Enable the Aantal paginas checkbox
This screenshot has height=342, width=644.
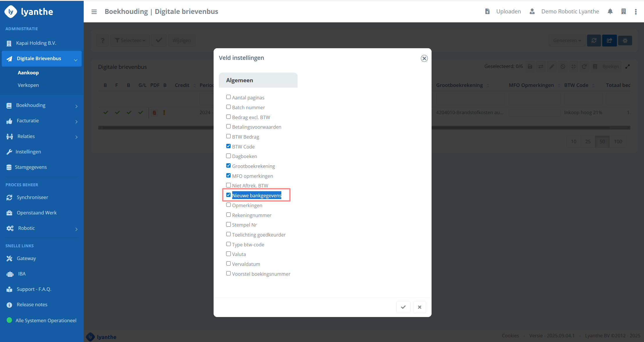coord(228,97)
